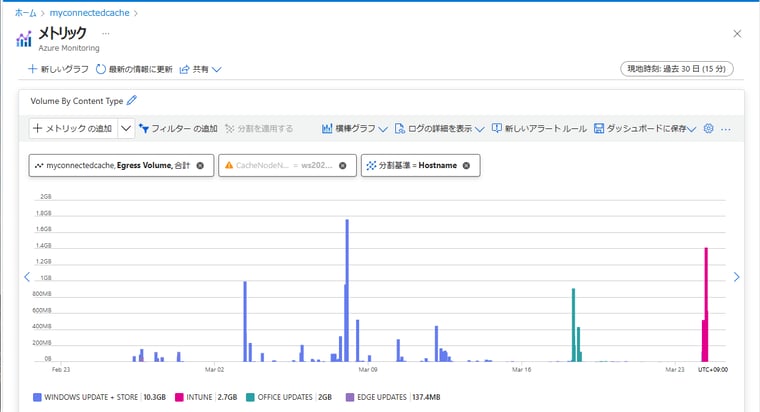The width and height of the screenshot is (760, 412).
Task: Remove the CacheNodeName filter pill
Action: (x=343, y=166)
